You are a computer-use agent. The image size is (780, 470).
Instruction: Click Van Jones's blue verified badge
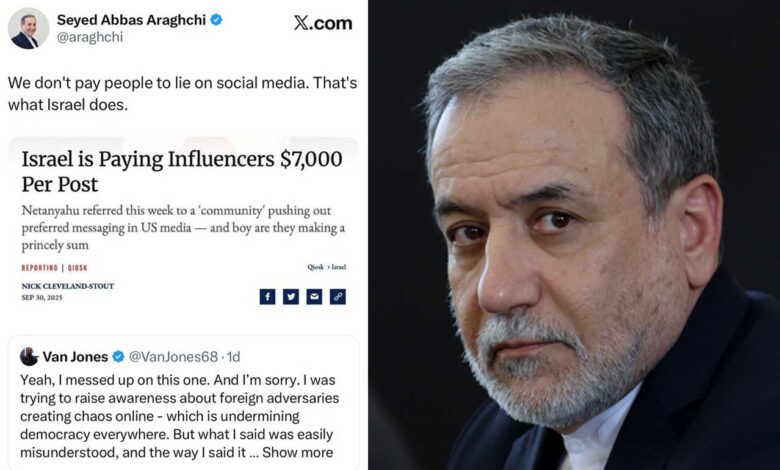coord(119,357)
